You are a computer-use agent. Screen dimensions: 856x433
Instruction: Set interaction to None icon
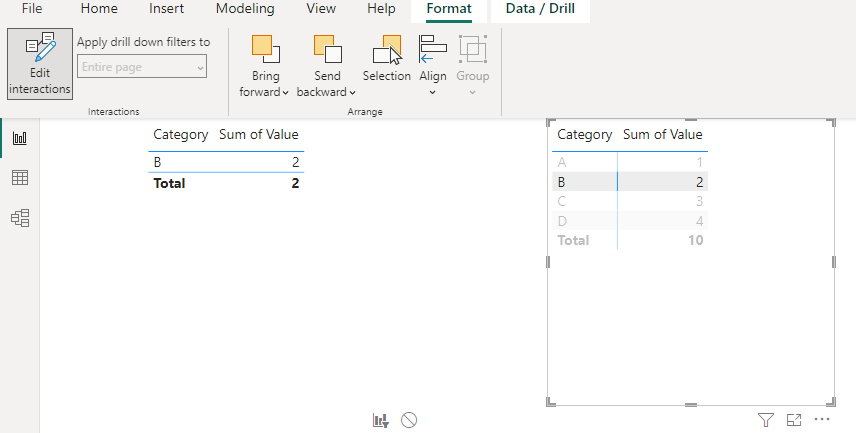click(x=409, y=420)
